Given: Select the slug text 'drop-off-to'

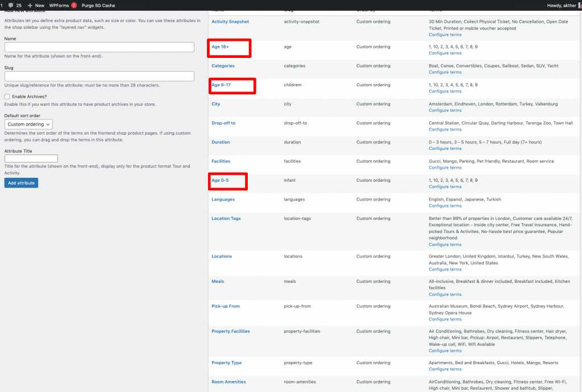Looking at the screenshot, I should (x=296, y=123).
